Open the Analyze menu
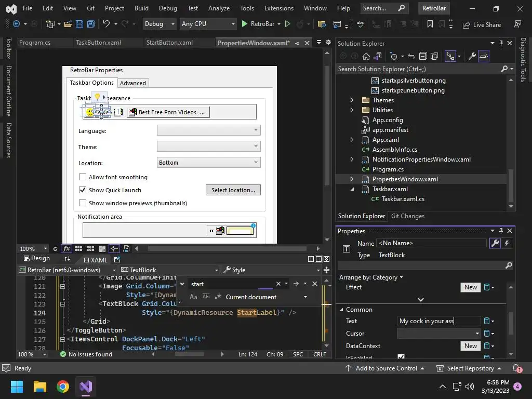 click(219, 8)
